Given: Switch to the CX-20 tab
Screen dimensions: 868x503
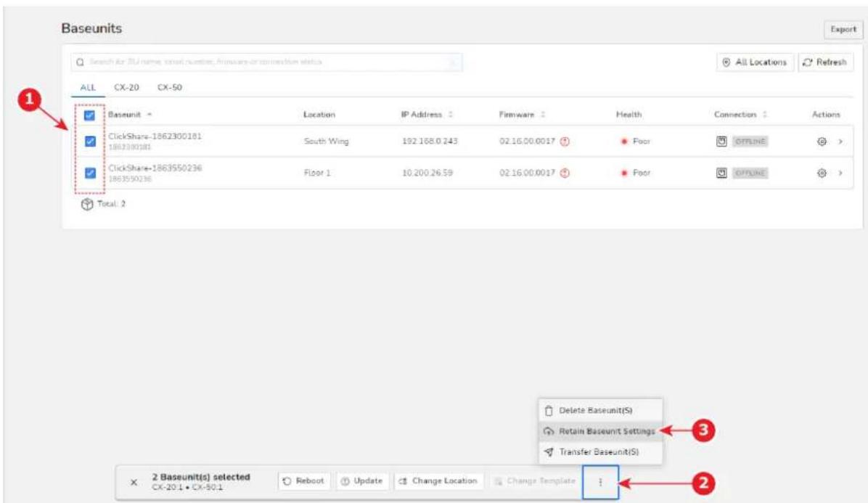Looking at the screenshot, I should click(x=126, y=87).
